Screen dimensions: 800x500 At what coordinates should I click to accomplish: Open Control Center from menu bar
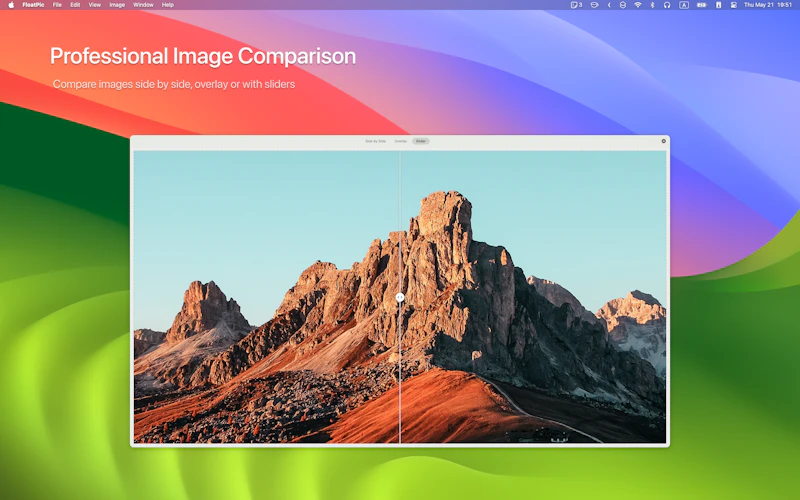[x=734, y=5]
